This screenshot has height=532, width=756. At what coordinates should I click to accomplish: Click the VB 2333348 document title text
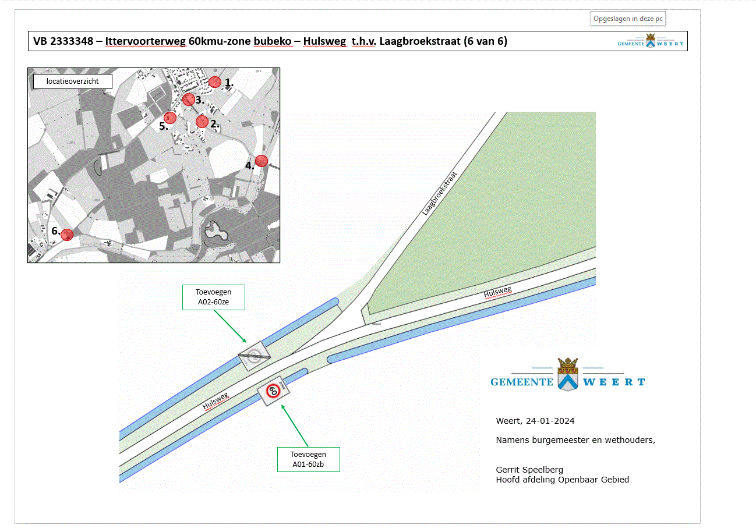[270, 41]
